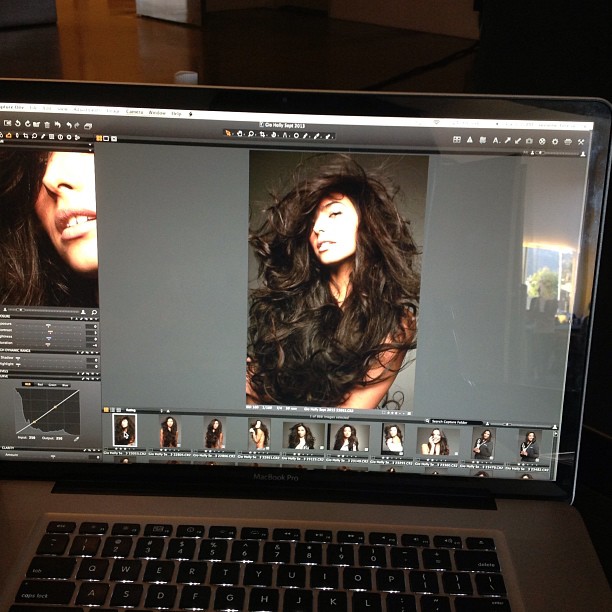Click the rotate right icon in top toolbar
Image resolution: width=612 pixels, height=612 pixels.
point(27,124)
